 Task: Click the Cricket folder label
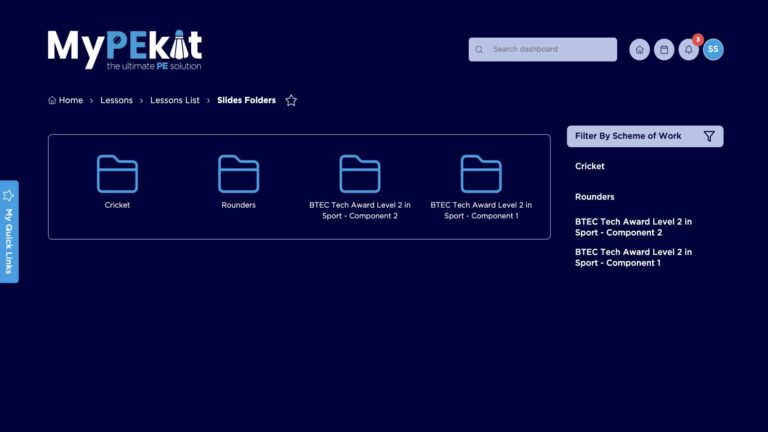117,205
